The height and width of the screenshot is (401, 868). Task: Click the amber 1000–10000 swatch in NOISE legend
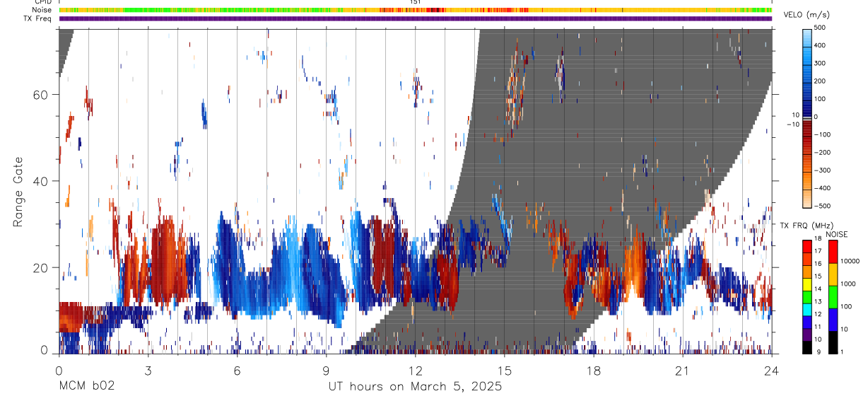833,274
